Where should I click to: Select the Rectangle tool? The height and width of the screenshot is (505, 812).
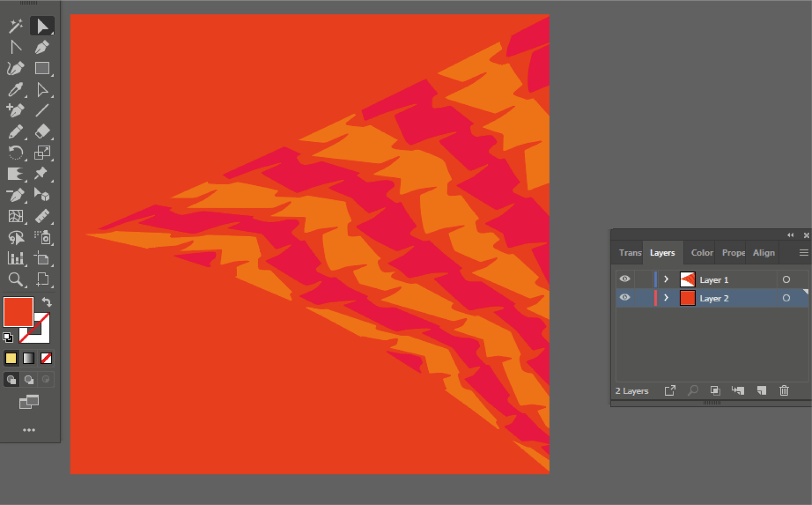tap(42, 68)
